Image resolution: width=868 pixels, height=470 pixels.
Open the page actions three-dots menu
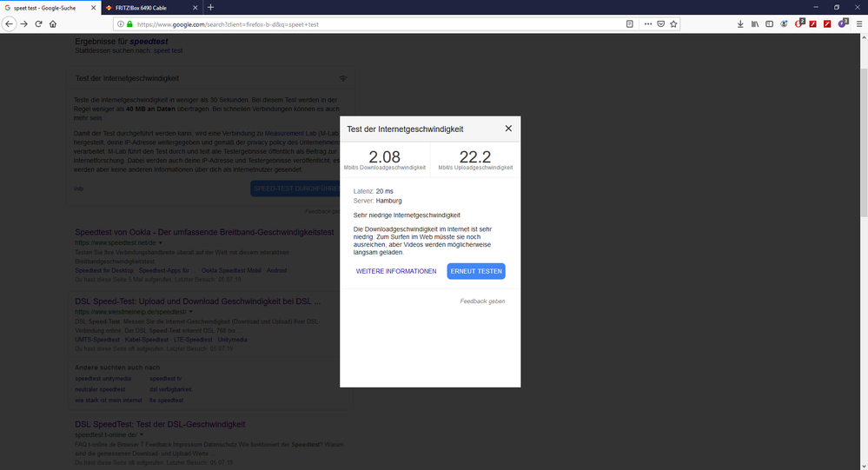pos(647,24)
